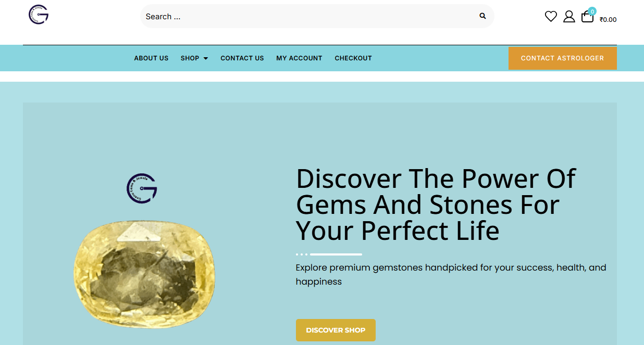
Task: Go to Contact Us page
Action: point(242,58)
